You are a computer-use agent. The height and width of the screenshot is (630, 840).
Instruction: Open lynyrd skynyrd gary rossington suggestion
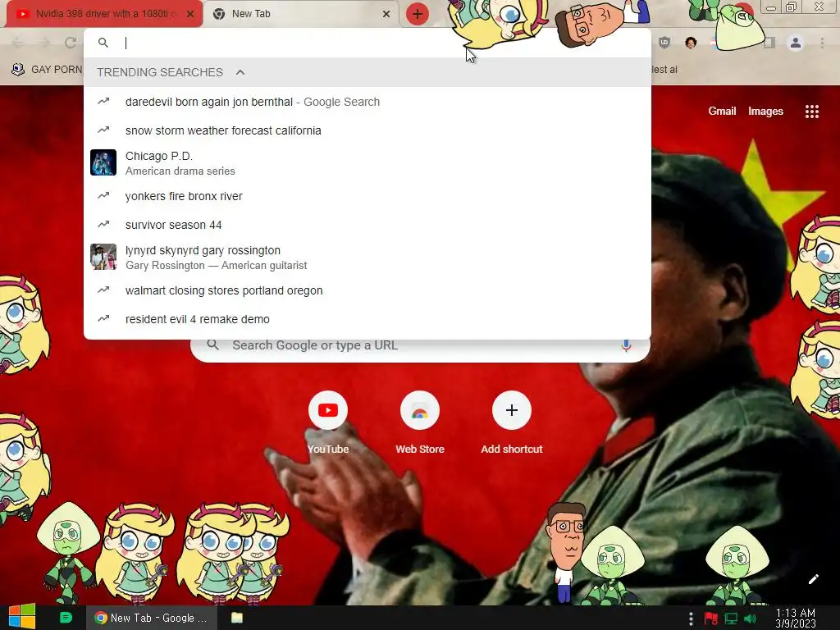click(x=367, y=257)
